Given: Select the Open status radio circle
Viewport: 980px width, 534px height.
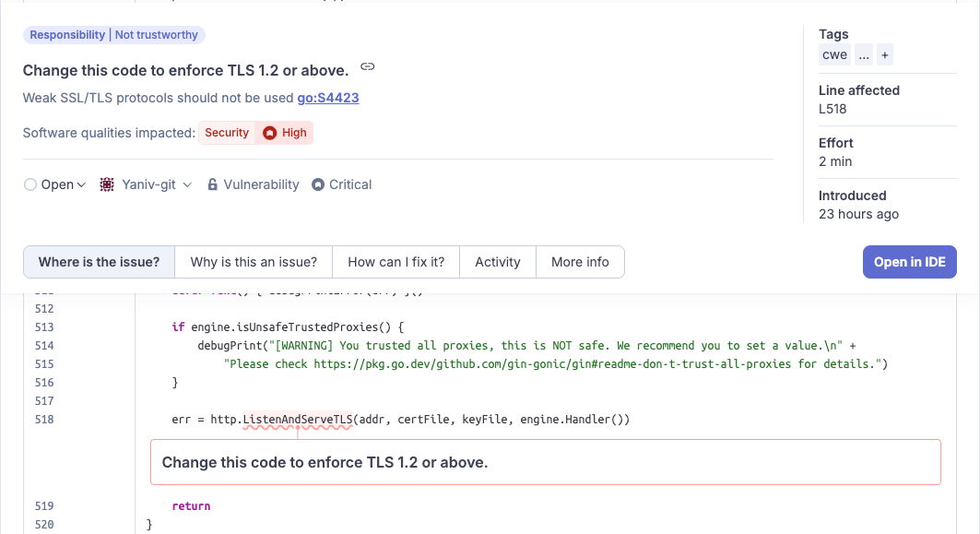Looking at the screenshot, I should click(x=30, y=184).
